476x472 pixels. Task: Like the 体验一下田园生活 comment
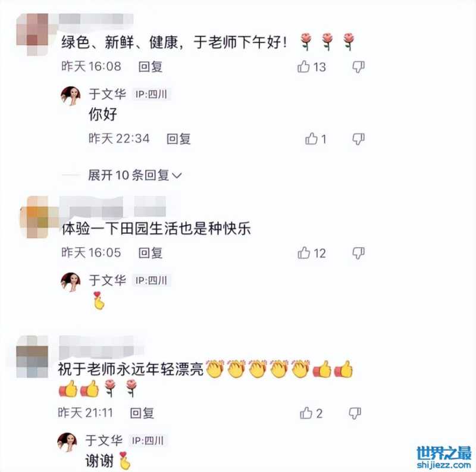point(304,253)
